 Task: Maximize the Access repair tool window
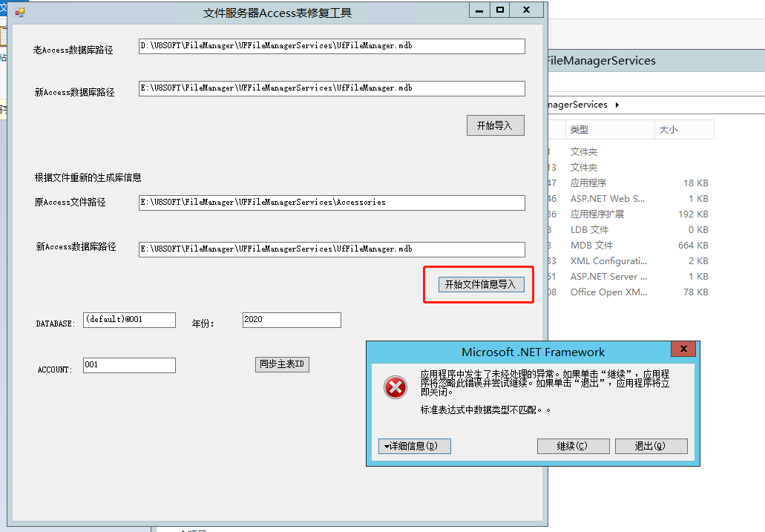coord(500,10)
